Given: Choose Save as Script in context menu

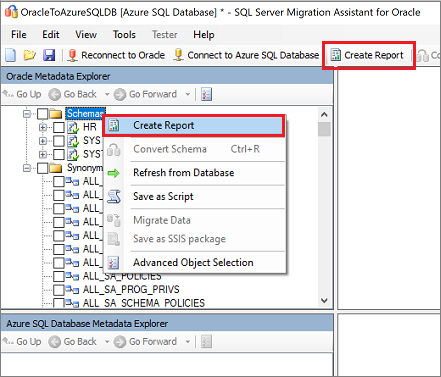Looking at the screenshot, I should [x=195, y=196].
